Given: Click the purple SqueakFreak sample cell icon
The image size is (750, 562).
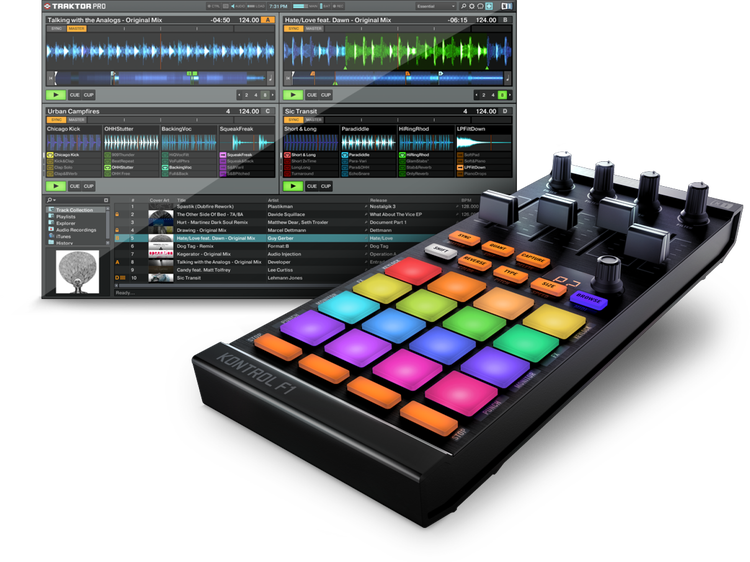Looking at the screenshot, I should 222,155.
